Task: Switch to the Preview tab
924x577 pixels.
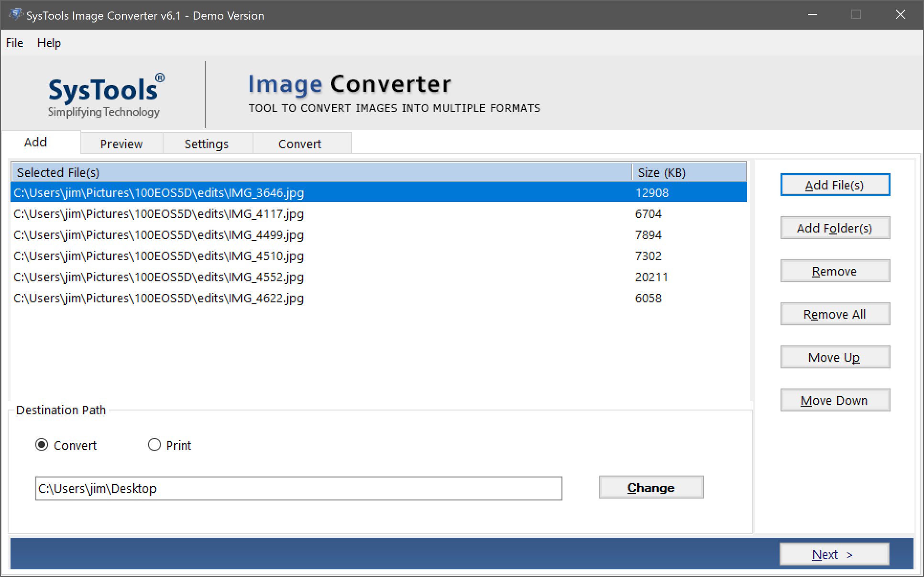Action: click(121, 144)
